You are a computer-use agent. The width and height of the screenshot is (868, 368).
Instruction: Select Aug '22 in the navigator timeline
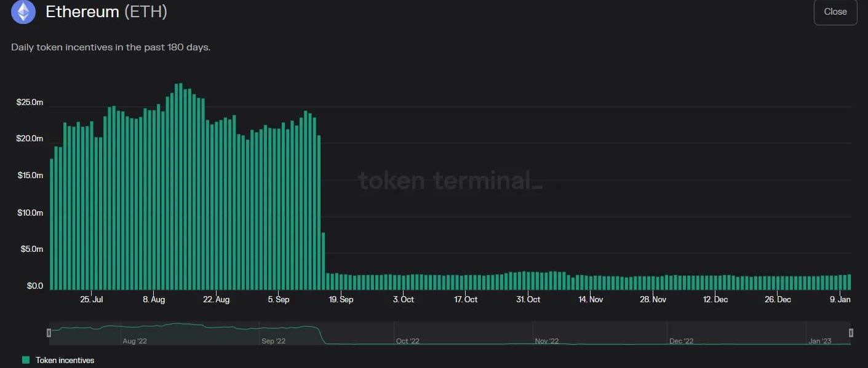pyautogui.click(x=135, y=341)
